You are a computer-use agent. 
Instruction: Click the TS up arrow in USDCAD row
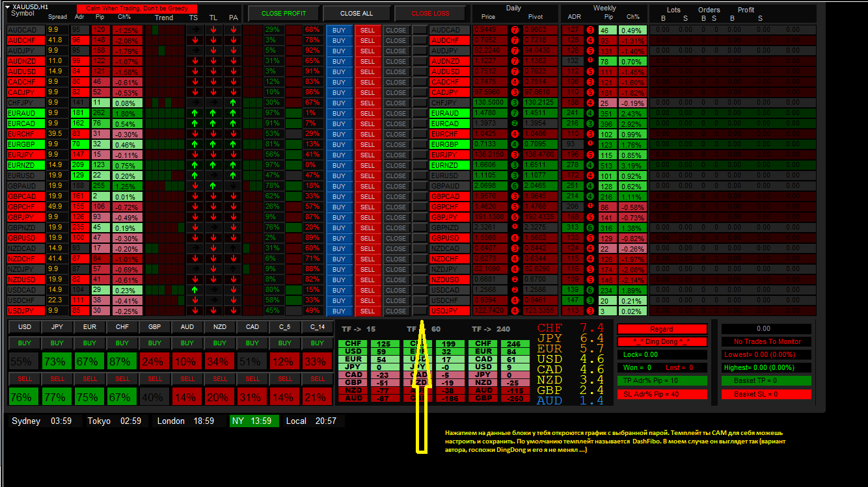[194, 290]
